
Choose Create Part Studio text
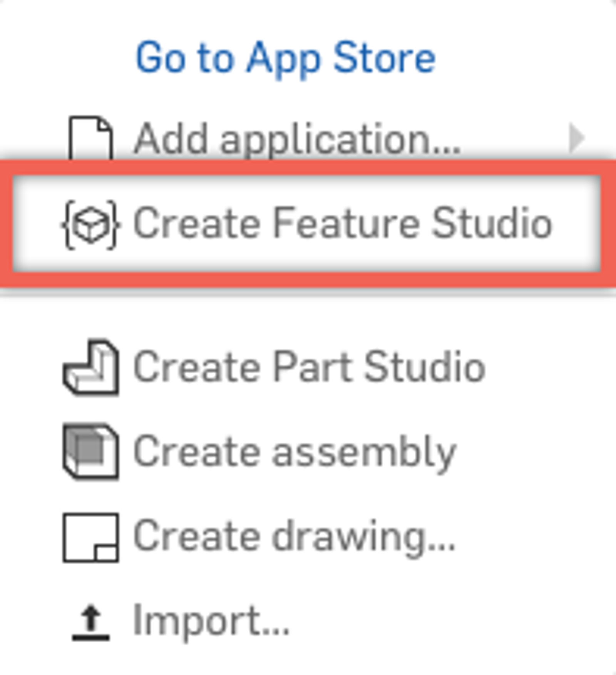pyautogui.click(x=309, y=368)
